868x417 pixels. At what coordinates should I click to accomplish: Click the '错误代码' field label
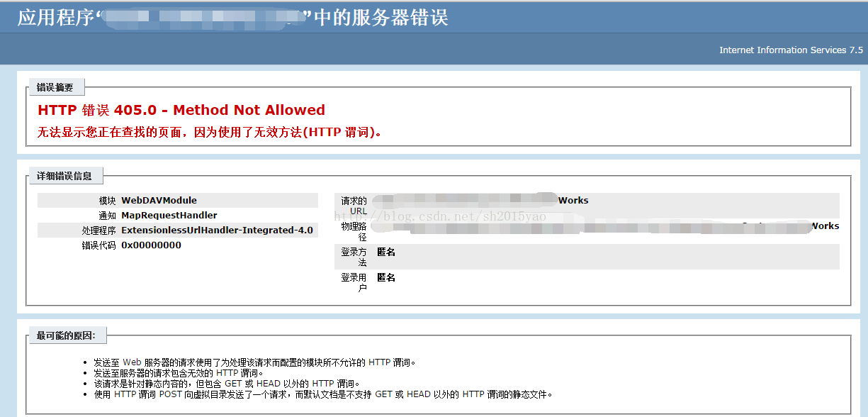[98, 245]
